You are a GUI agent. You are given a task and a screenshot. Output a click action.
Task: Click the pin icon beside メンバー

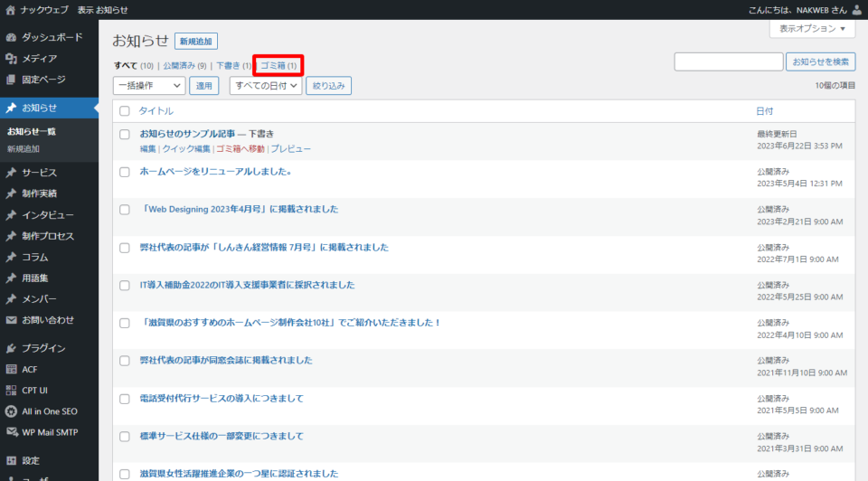(x=11, y=299)
